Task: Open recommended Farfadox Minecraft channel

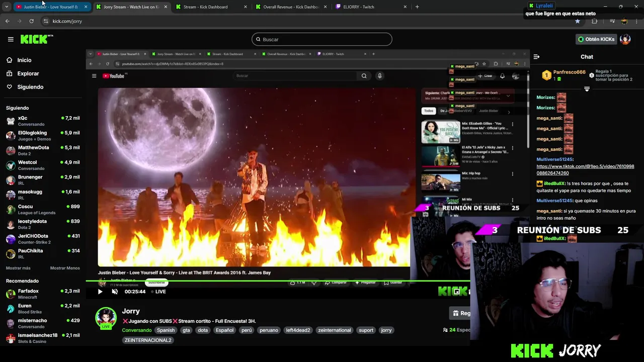Action: click(x=43, y=294)
